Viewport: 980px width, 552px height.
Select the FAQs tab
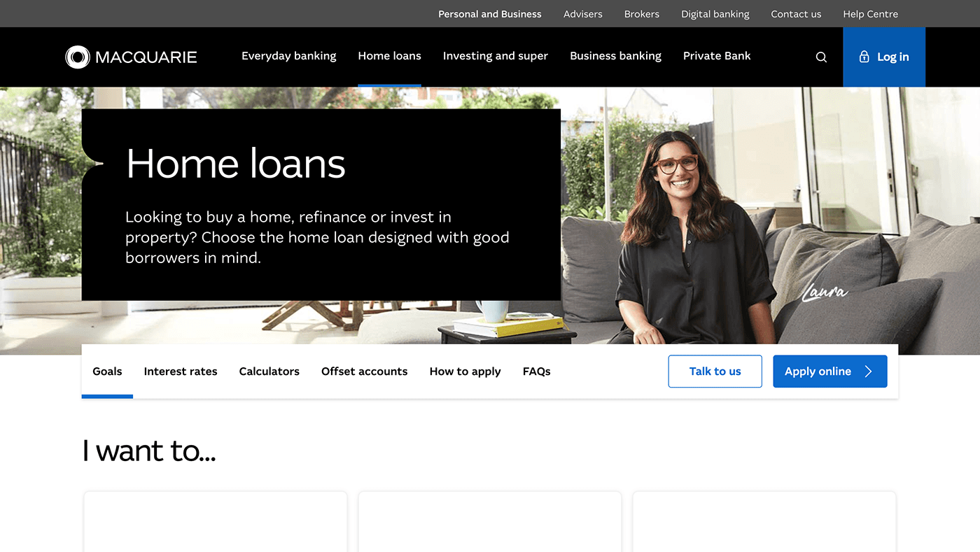pyautogui.click(x=537, y=371)
